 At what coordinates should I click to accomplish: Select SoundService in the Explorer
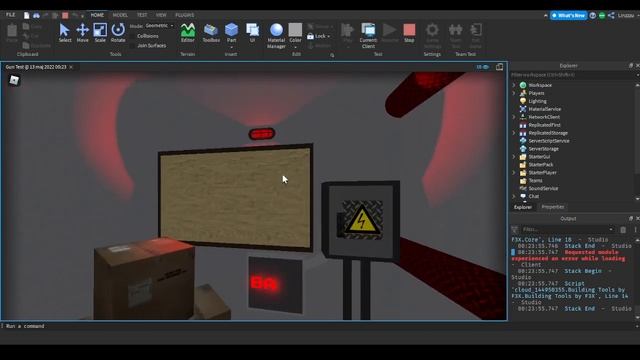tap(543, 189)
